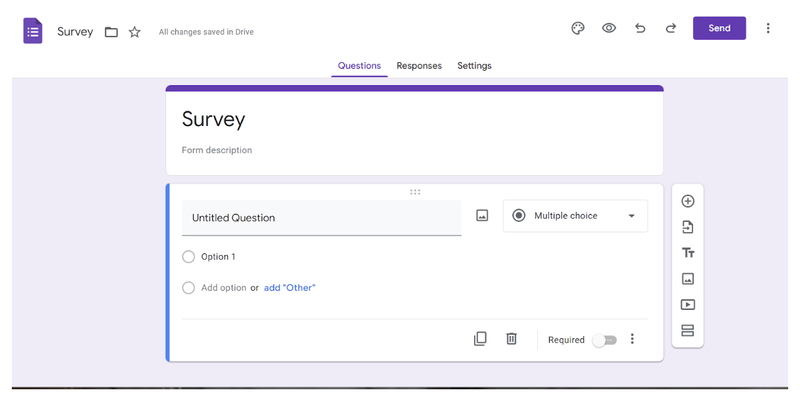Import questions from sidebar
Image resolution: width=800 pixels, height=395 pixels.
pos(688,227)
